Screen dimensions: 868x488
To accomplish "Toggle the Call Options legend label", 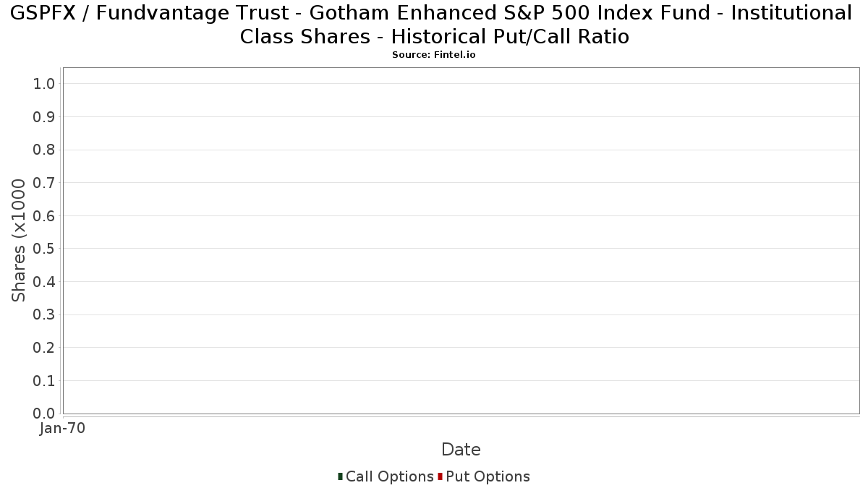I will click(389, 476).
